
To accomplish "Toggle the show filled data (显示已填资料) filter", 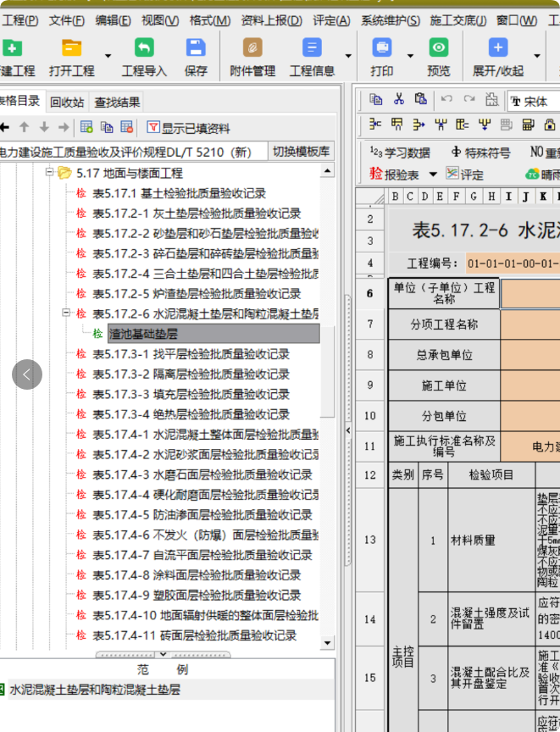I will [188, 128].
